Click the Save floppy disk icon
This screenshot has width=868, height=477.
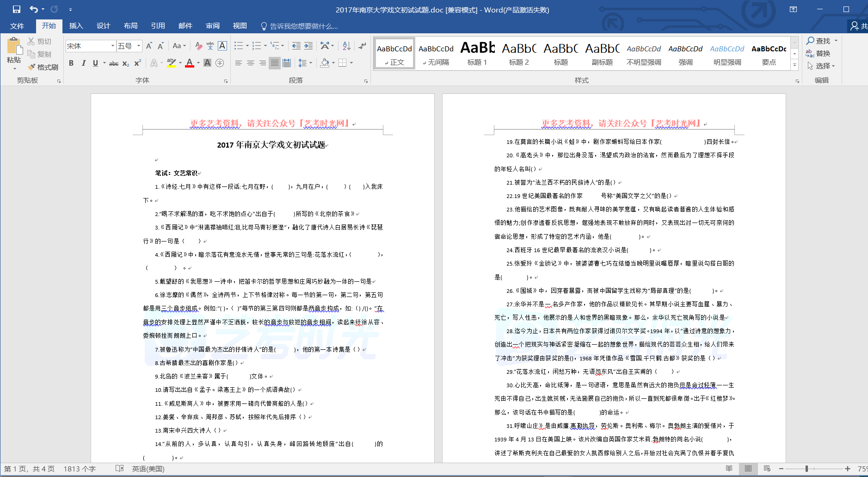click(x=17, y=9)
